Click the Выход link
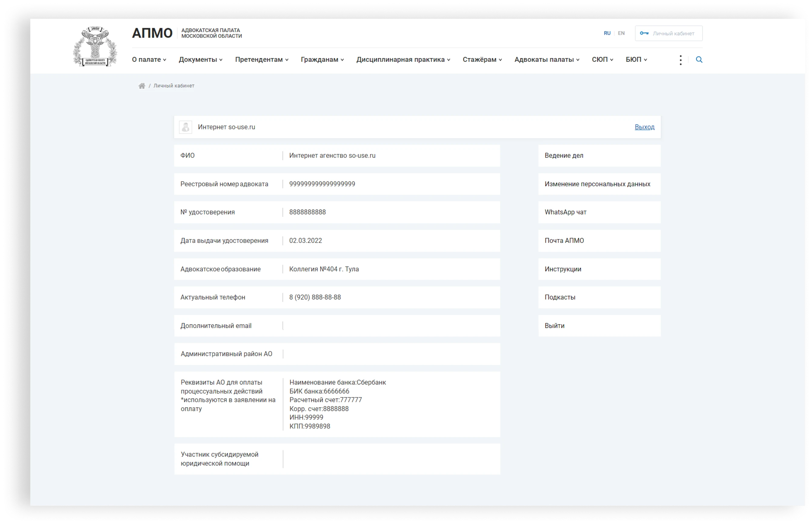The width and height of the screenshot is (812, 524). pyautogui.click(x=644, y=127)
